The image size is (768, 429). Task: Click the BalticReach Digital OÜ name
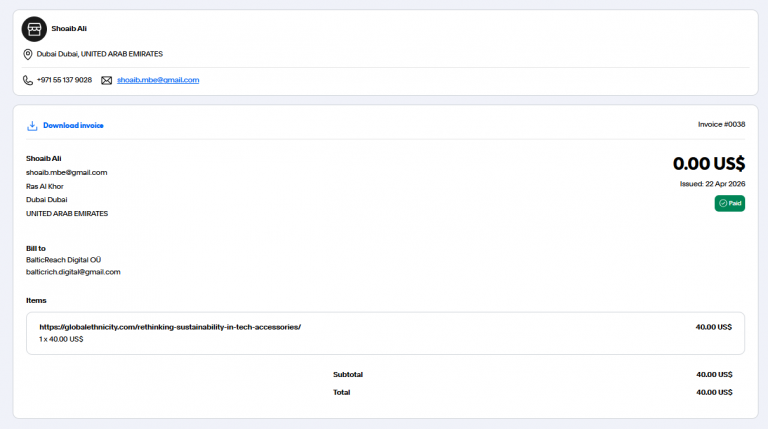pyautogui.click(x=64, y=260)
